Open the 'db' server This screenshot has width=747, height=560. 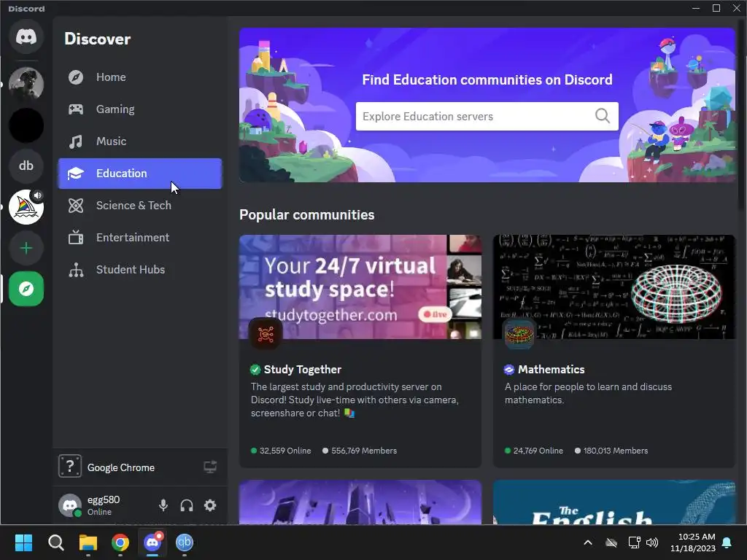26,166
